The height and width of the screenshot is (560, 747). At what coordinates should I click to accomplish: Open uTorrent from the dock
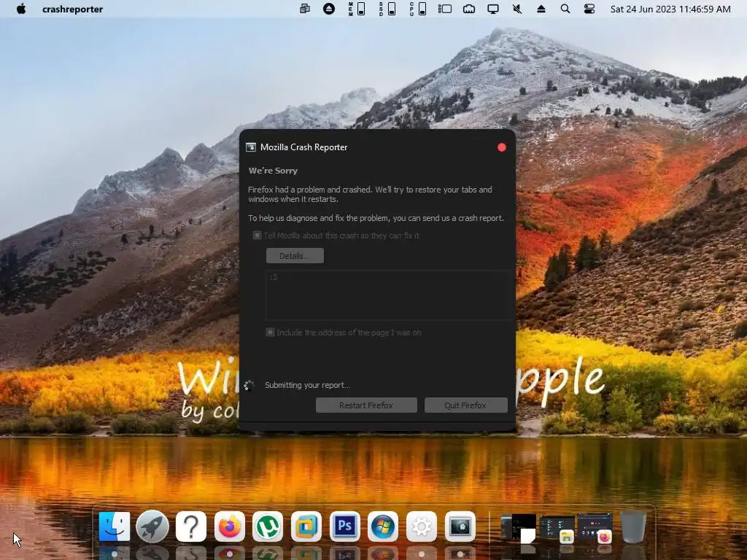click(x=268, y=526)
